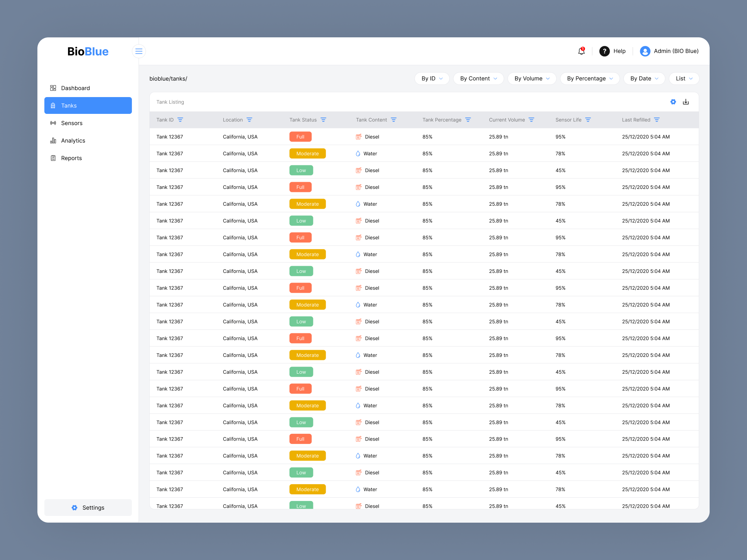747x560 pixels.
Task: Expand the By Percentage dropdown
Action: [590, 78]
